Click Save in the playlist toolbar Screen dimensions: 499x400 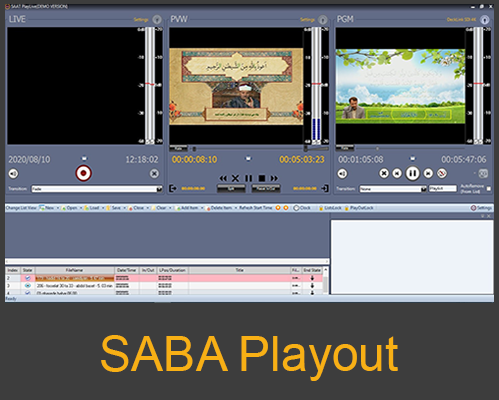click(x=114, y=208)
